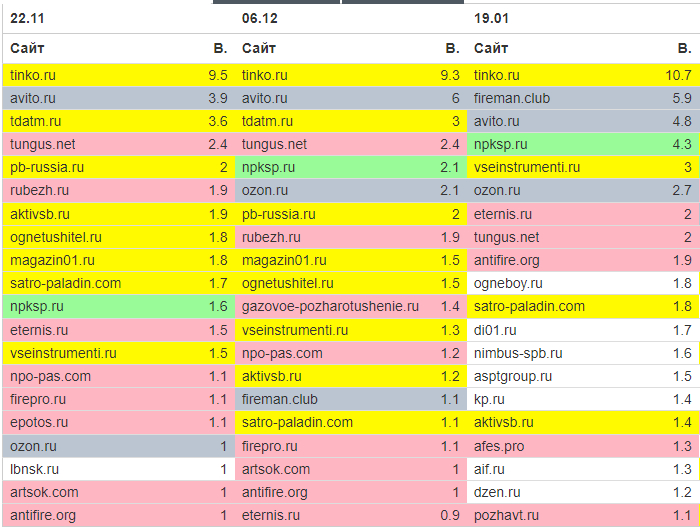
Task: Select fireman.club in the 19.01 column
Action: (x=512, y=98)
